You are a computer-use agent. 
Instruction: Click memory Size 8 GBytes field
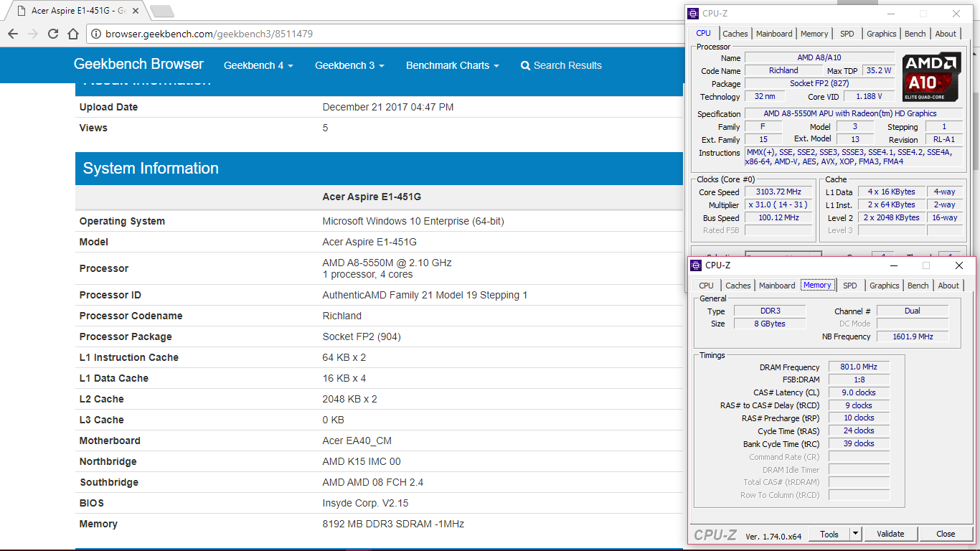(770, 324)
